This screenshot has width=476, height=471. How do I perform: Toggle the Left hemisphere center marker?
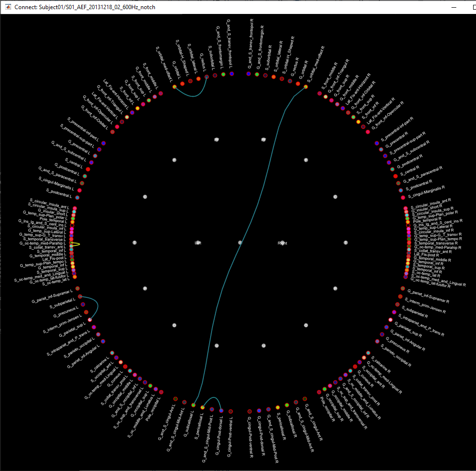point(198,243)
